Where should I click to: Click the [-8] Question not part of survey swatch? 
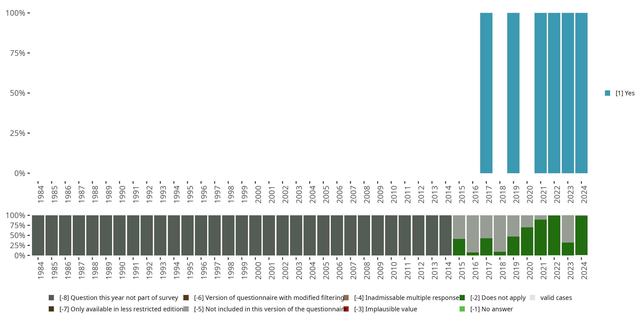[x=51, y=298]
